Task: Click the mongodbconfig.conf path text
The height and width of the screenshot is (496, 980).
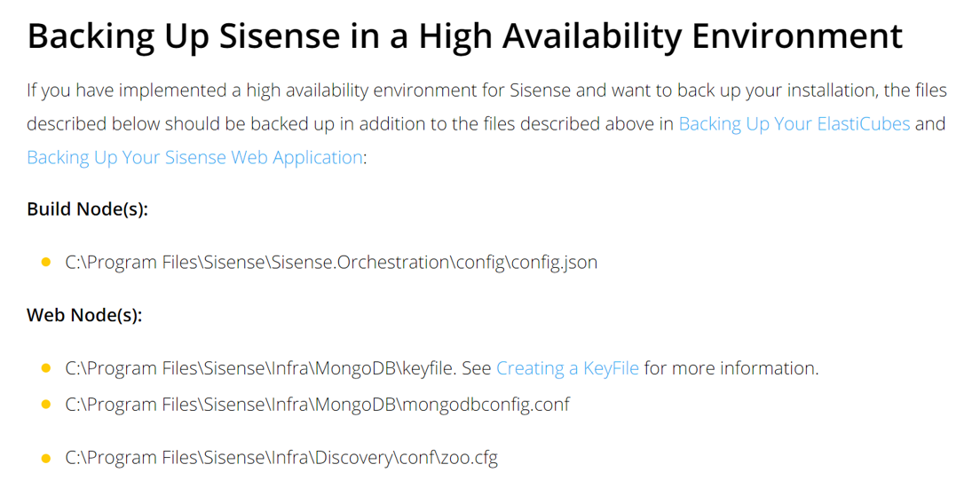Action: click(x=318, y=405)
